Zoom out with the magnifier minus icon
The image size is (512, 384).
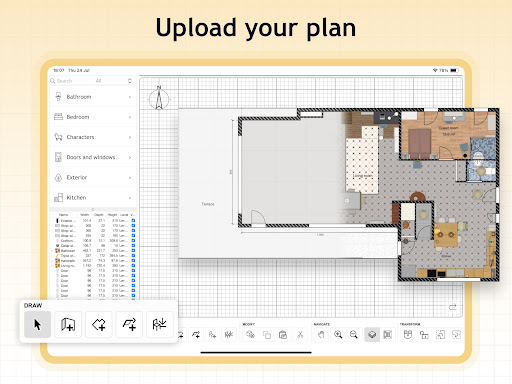(x=354, y=334)
